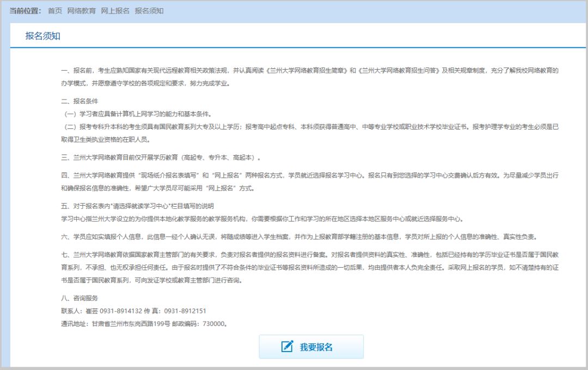Go to 首页 in the breadcrumb
Screen dimensions: 588x370
55,11
